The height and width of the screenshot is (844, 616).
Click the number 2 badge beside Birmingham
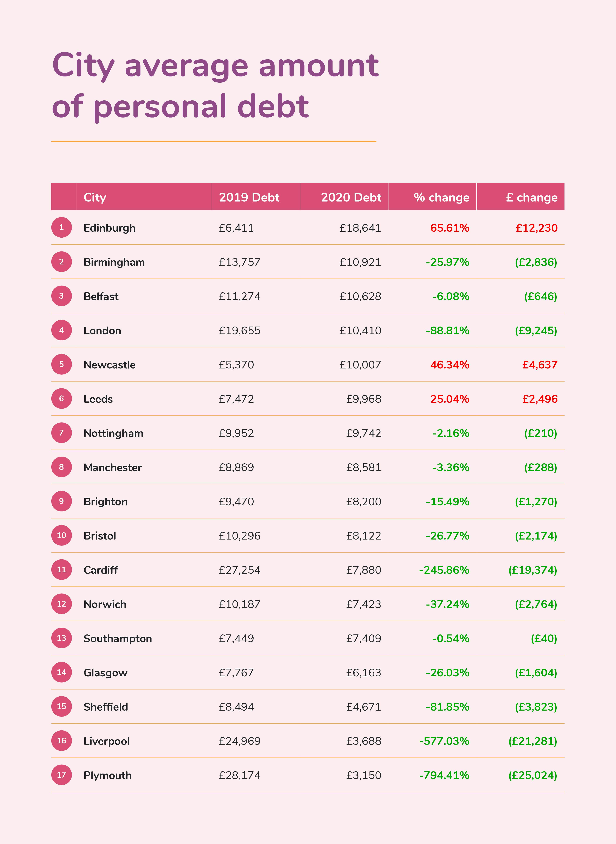tap(62, 262)
